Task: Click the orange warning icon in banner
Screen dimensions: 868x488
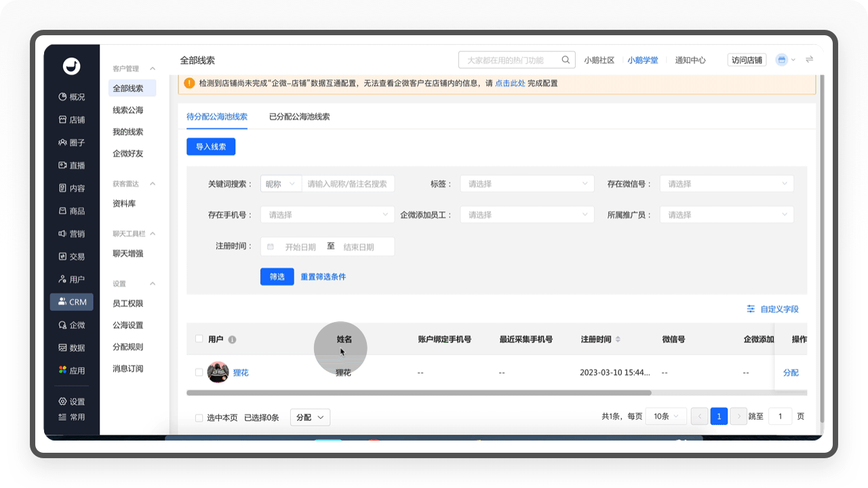Action: click(x=189, y=83)
